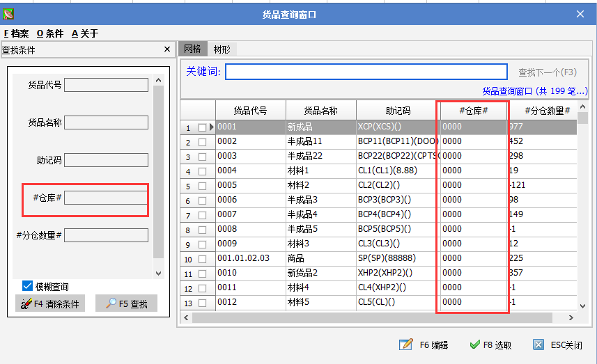The width and height of the screenshot is (597, 364).
Task: Tick the row 10 selection checkbox
Action: tap(203, 259)
